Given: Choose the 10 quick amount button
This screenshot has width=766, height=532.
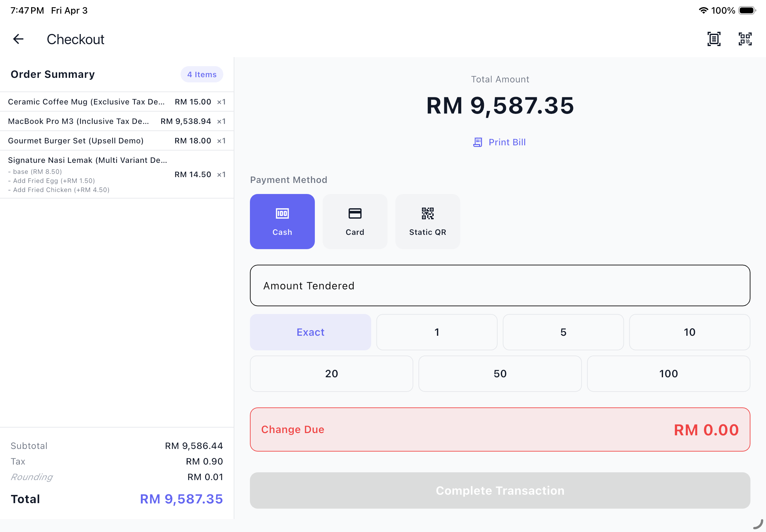Looking at the screenshot, I should (689, 332).
